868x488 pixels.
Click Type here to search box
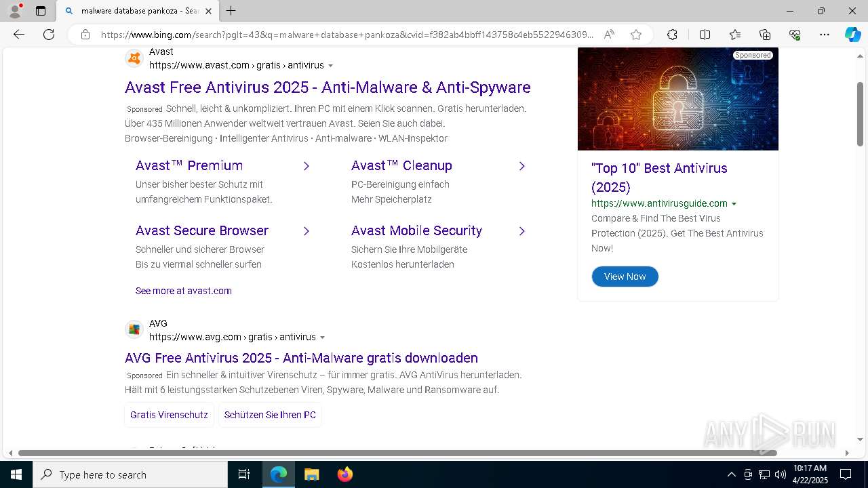coord(130,474)
